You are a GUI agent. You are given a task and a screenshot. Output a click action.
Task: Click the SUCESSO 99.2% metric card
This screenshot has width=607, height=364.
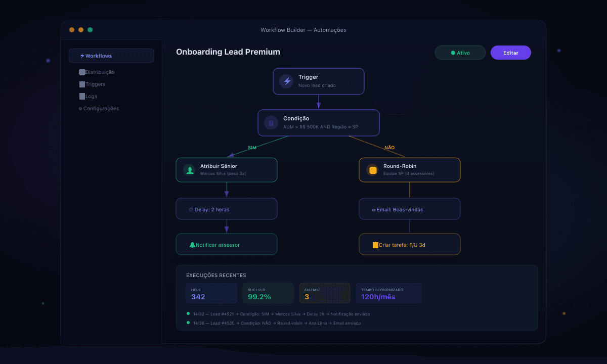coord(268,293)
